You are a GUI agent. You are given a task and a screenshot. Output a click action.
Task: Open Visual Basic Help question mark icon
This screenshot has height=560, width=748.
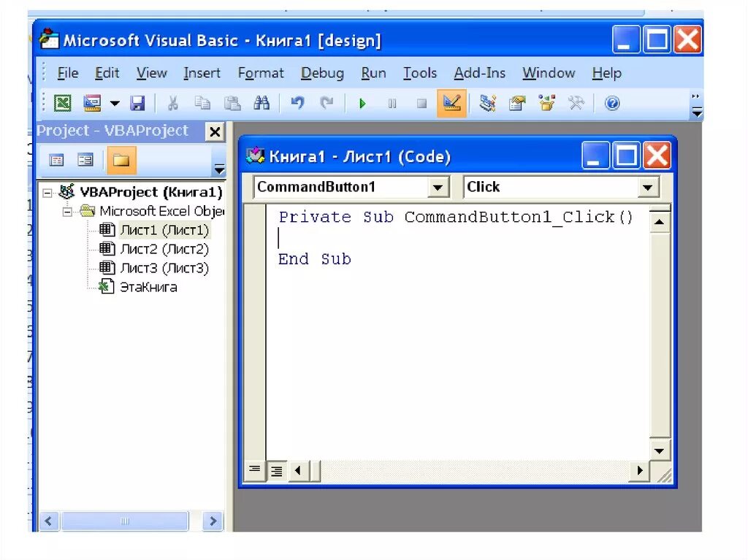(612, 103)
